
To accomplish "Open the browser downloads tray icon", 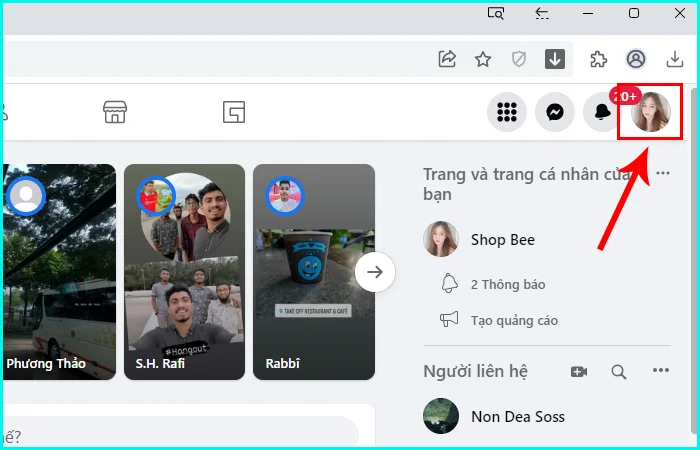I will tap(675, 59).
